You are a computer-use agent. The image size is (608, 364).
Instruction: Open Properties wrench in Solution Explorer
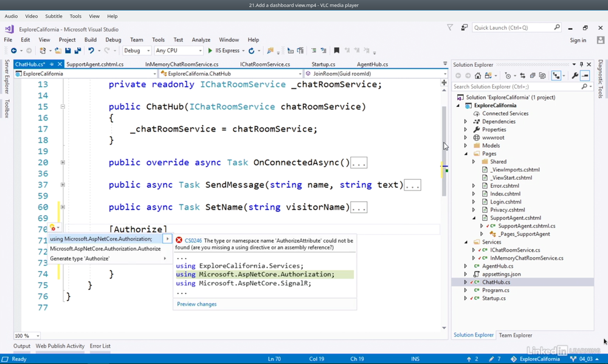(575, 76)
